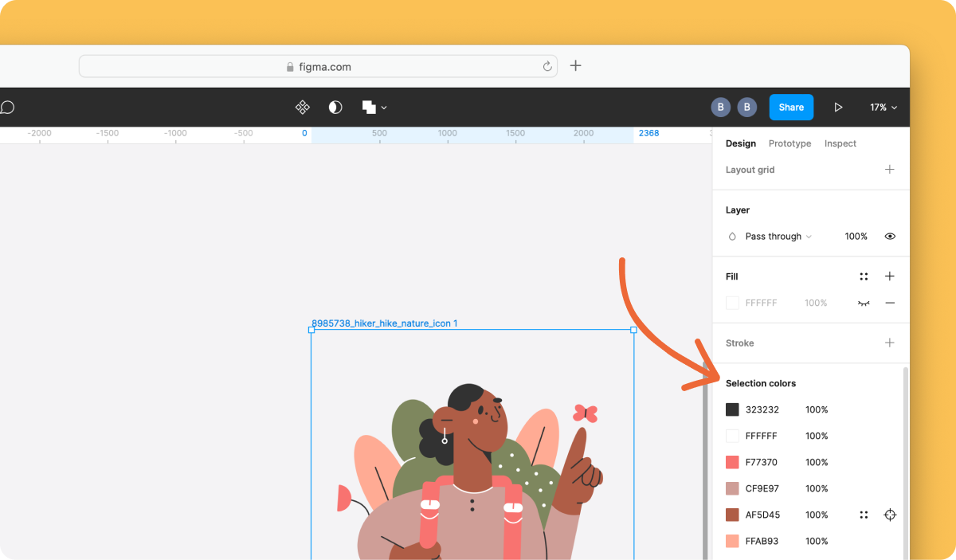This screenshot has height=560, width=956.
Task: Click the FFAB93 hex text
Action: pyautogui.click(x=762, y=541)
